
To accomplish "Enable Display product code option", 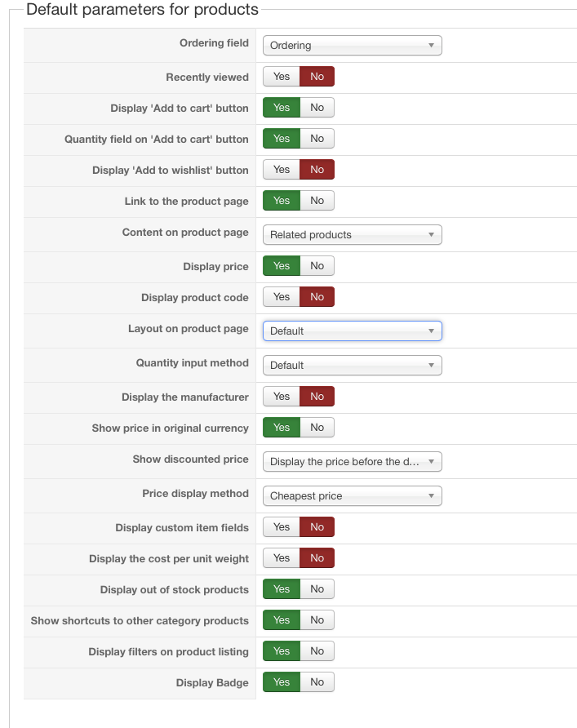I will coord(282,297).
